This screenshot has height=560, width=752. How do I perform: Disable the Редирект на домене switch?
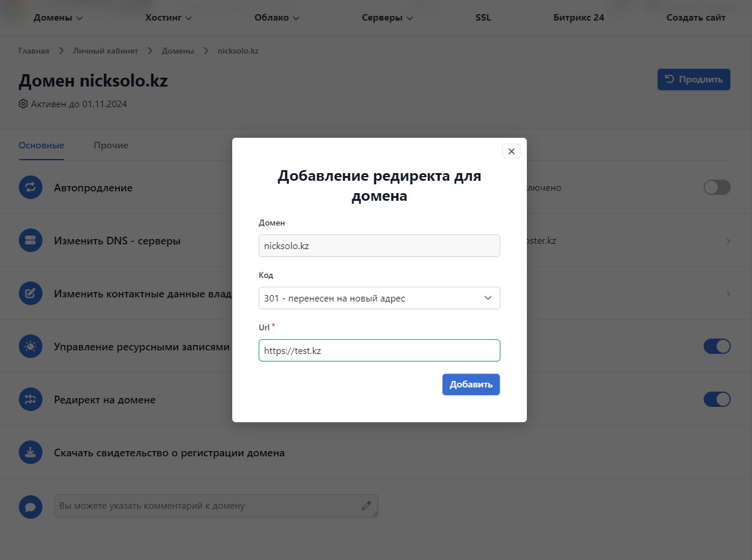pyautogui.click(x=717, y=399)
